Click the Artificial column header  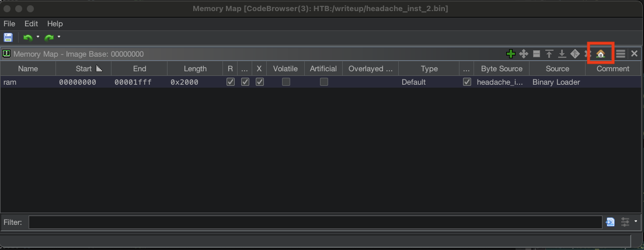(323, 69)
